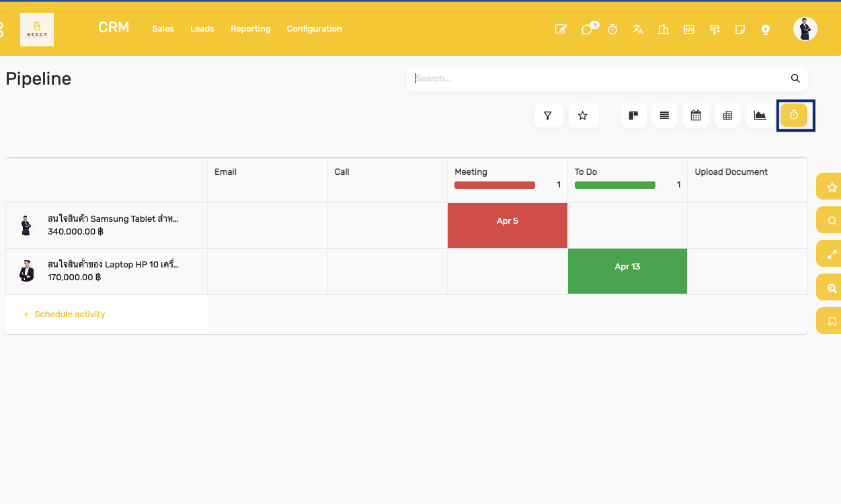Click the 340,000.00 ฿ amount
This screenshot has height=504, width=841.
click(x=75, y=232)
